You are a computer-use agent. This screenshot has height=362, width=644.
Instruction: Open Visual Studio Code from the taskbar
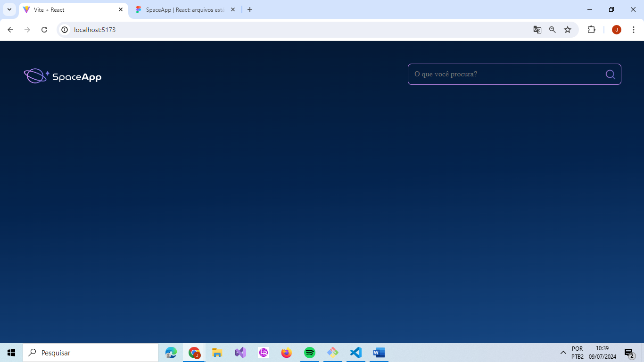pyautogui.click(x=355, y=353)
